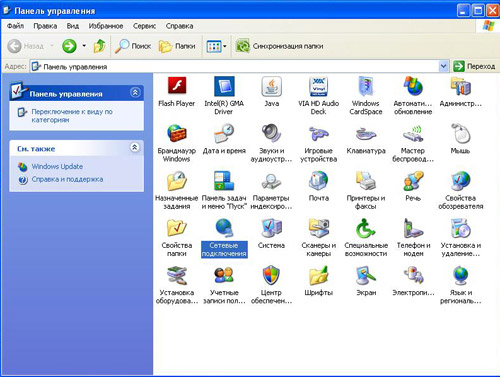This screenshot has width=500, height=377.
Task: Open the Избранное menu
Action: coord(106,26)
